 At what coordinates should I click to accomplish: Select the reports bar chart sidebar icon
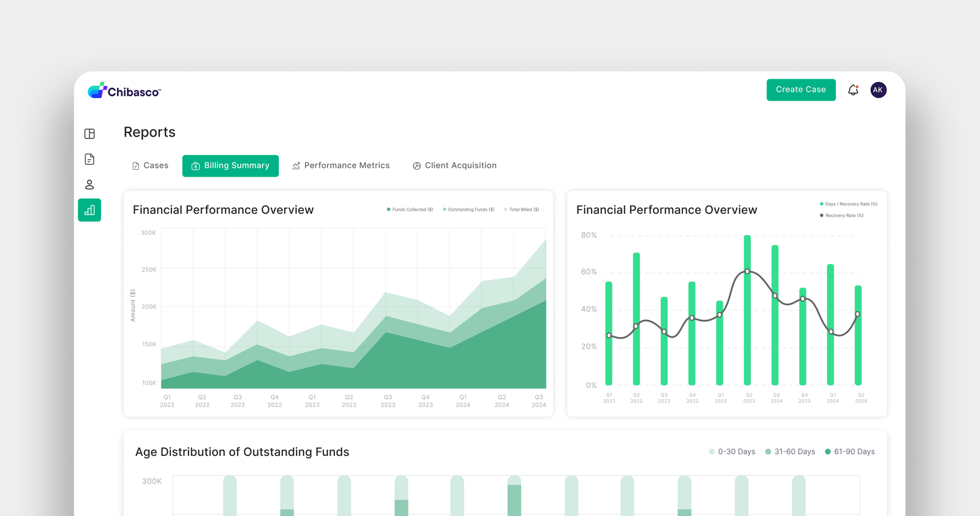click(x=89, y=210)
